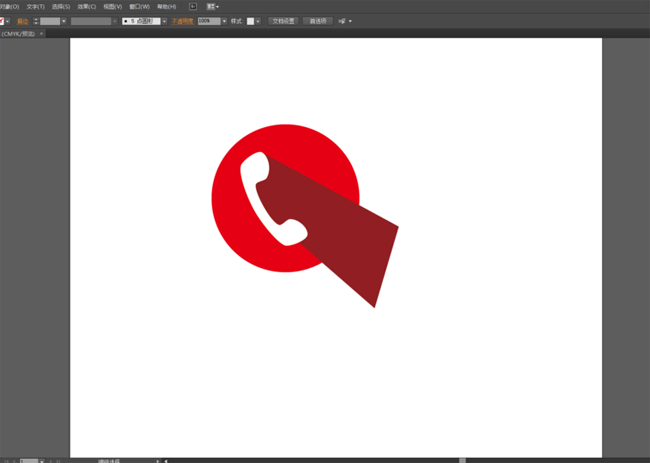Click the 样式 graphic style swatch
Image resolution: width=650 pixels, height=463 pixels.
point(252,21)
